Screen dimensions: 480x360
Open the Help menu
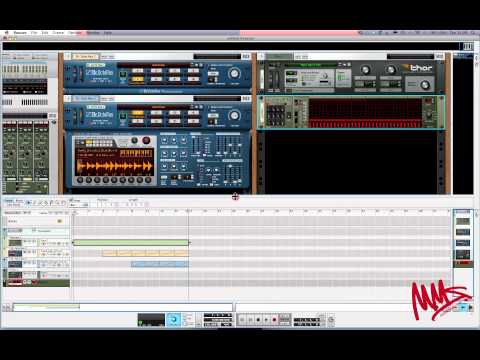coord(107,33)
